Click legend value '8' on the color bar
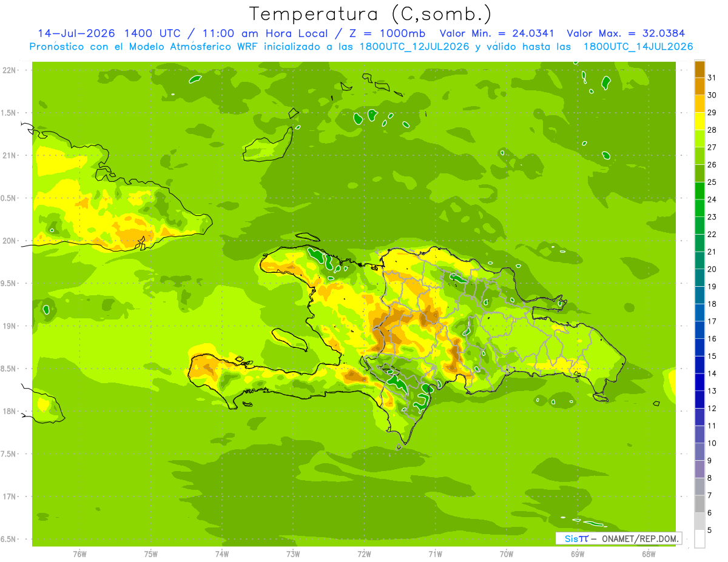 pyautogui.click(x=710, y=478)
